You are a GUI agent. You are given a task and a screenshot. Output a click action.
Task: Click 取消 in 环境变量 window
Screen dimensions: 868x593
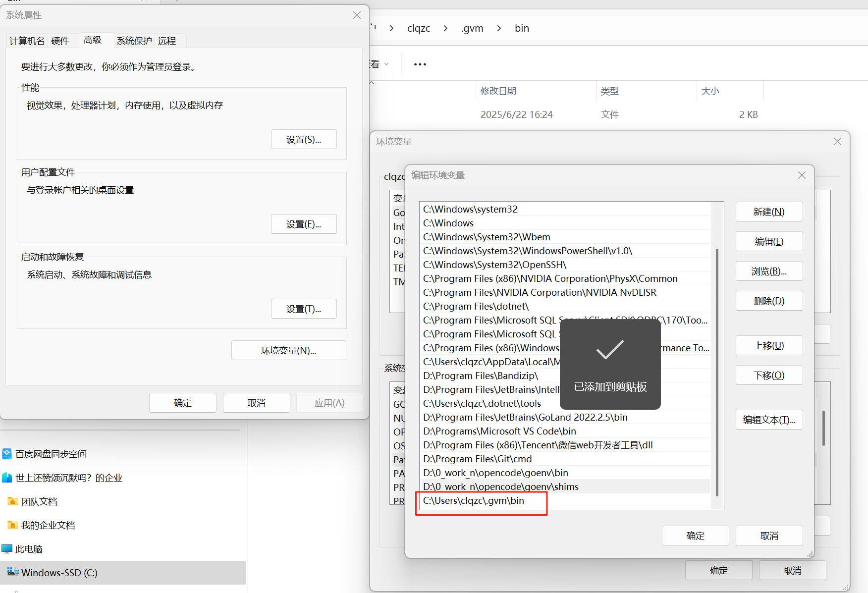[792, 570]
